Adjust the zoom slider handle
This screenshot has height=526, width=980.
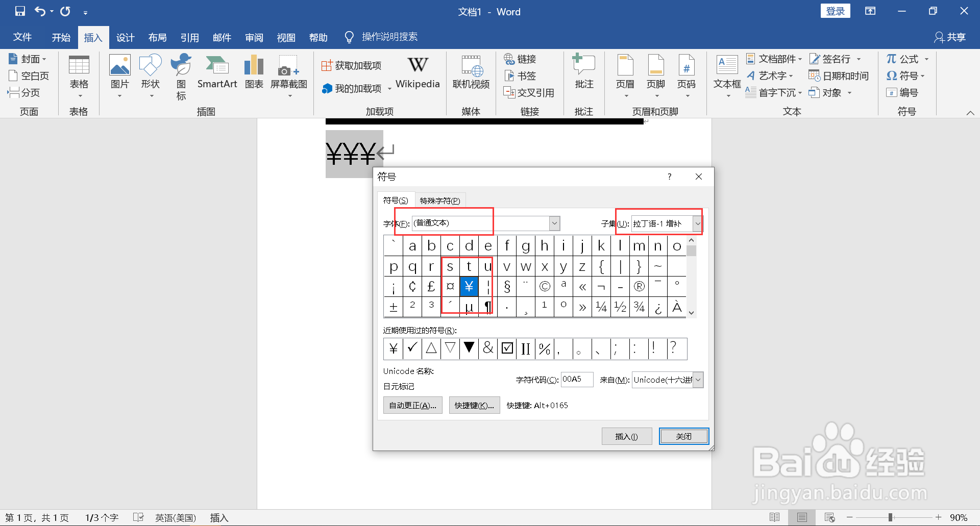890,517
